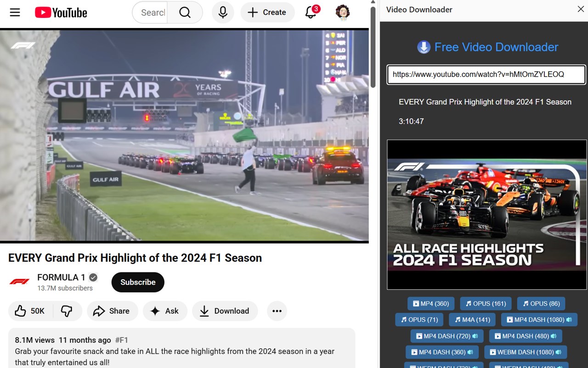The width and height of the screenshot is (588, 368).
Task: Click YouTube's Download option
Action: pyautogui.click(x=225, y=311)
